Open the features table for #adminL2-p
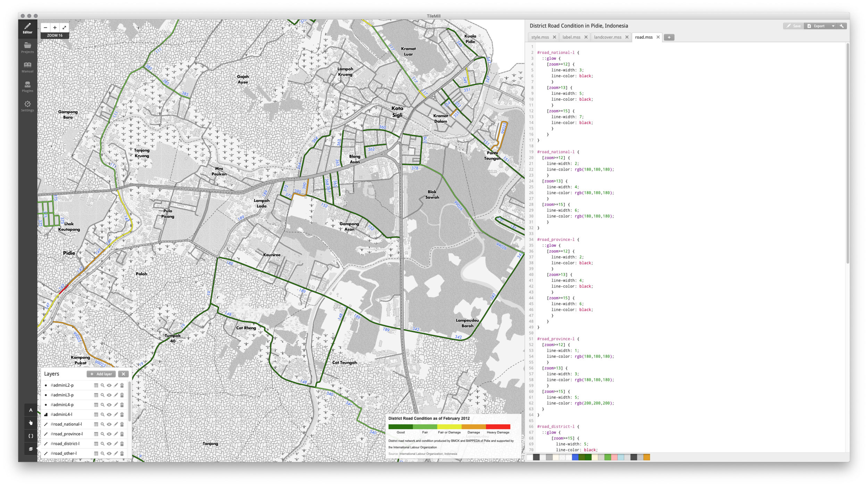The height and width of the screenshot is (486, 868). point(96,385)
